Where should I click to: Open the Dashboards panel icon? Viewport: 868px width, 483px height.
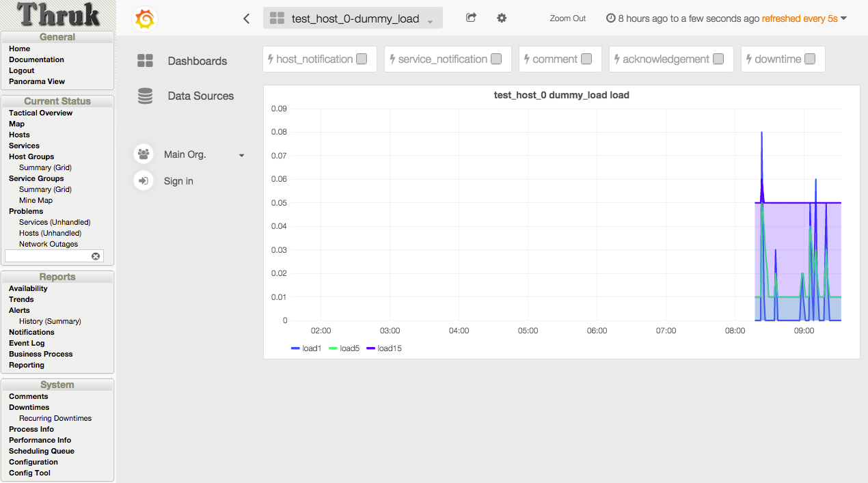(144, 60)
